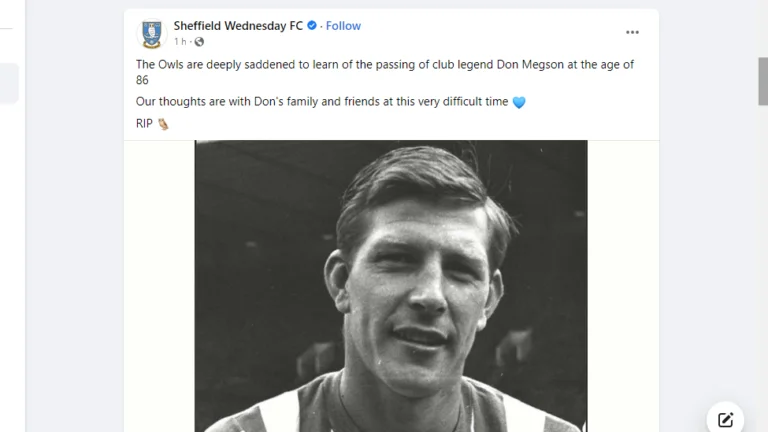Click the number 86 in the post text
This screenshot has width=768, height=432.
coord(143,80)
